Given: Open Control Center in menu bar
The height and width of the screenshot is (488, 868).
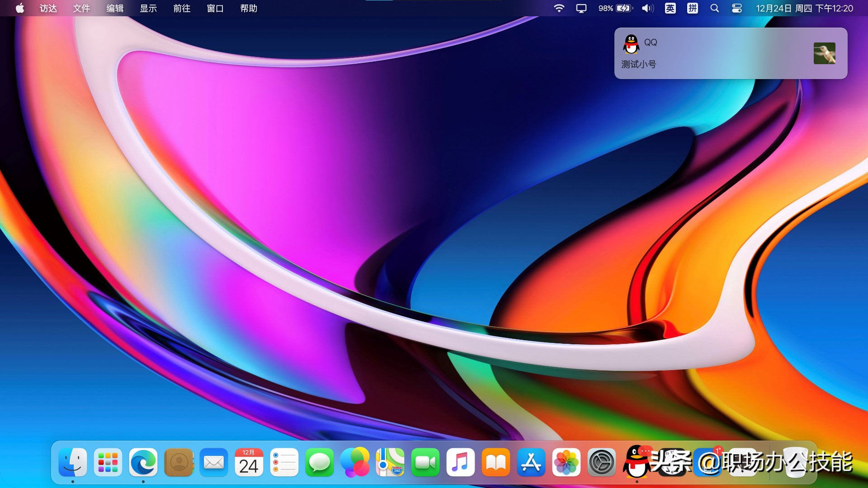Looking at the screenshot, I should click(x=736, y=8).
